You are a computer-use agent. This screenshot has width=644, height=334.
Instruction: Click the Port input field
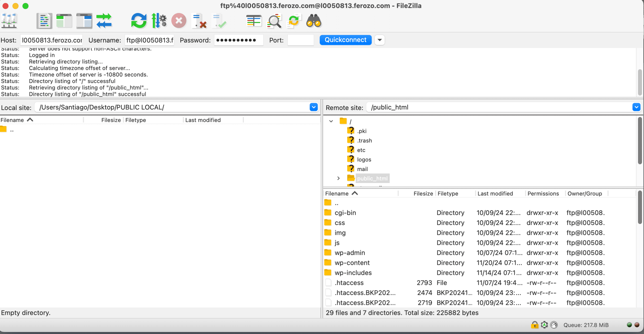pyautogui.click(x=301, y=40)
